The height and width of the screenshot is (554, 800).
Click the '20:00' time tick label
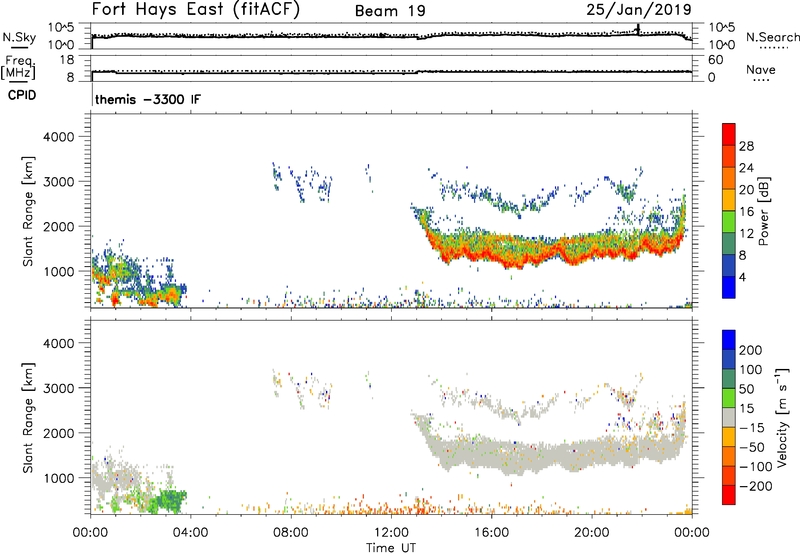592,533
